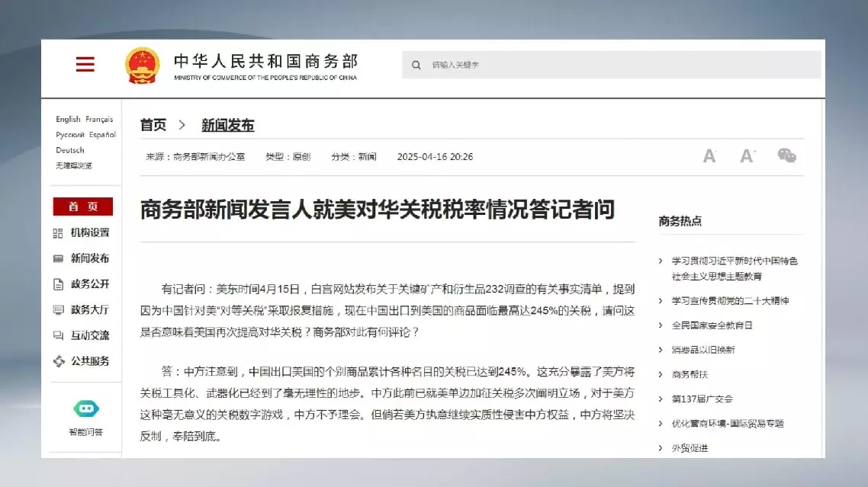
Task: Open 政务公开 in the sidebar
Action: 90,284
